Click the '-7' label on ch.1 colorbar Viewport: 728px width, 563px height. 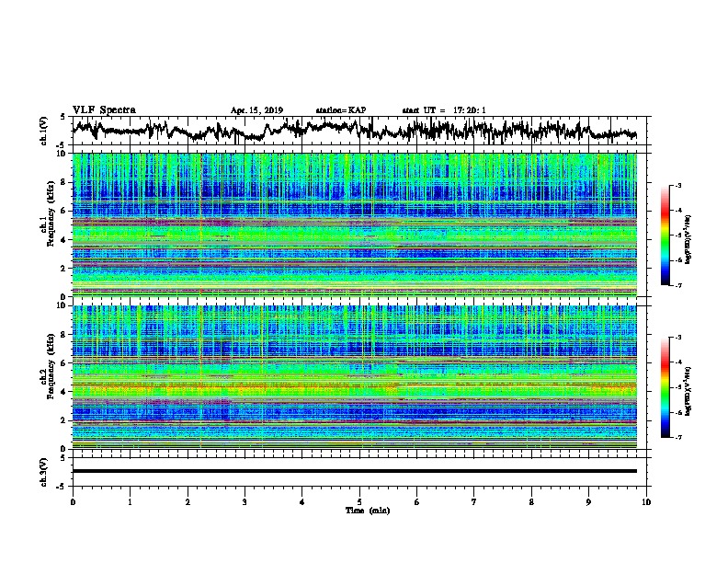pyautogui.click(x=677, y=285)
